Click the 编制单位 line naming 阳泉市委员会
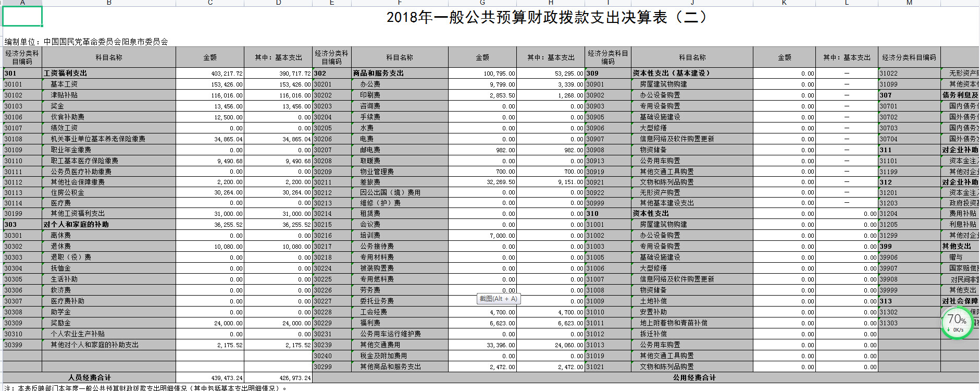The image size is (980, 391). (x=86, y=42)
